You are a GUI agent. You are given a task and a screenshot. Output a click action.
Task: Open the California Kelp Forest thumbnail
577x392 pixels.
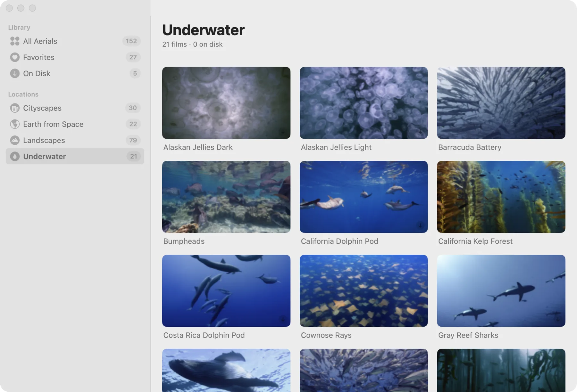(x=501, y=197)
